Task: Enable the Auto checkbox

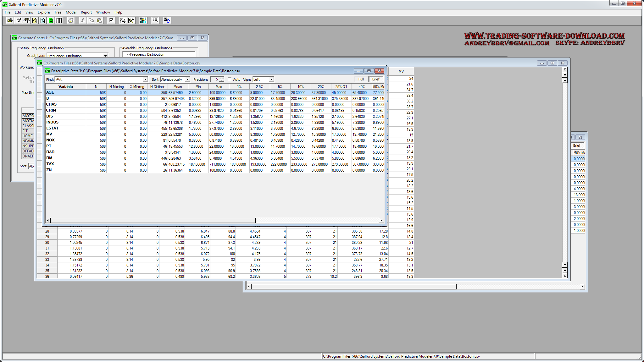Action: point(230,80)
